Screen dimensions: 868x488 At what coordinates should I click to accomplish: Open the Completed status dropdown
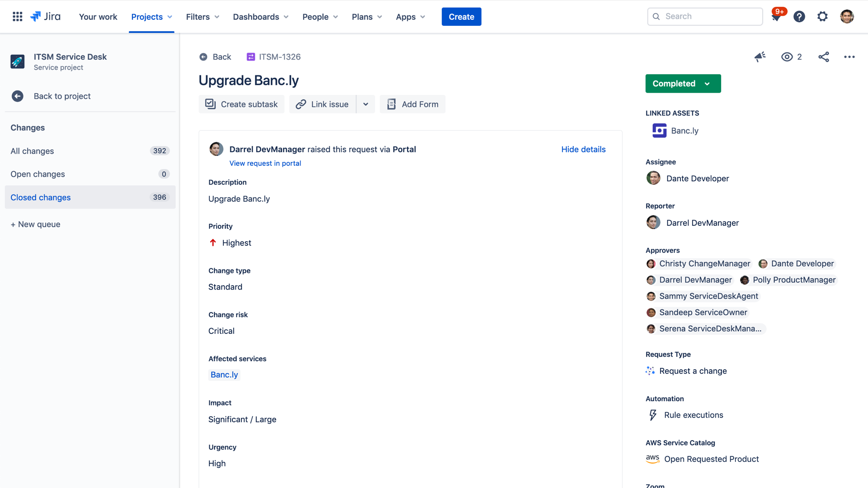(x=683, y=84)
